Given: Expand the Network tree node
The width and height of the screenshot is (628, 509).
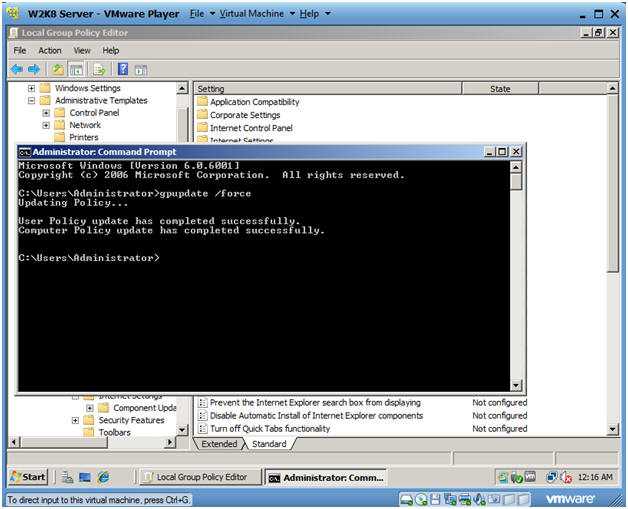Looking at the screenshot, I should [x=46, y=125].
